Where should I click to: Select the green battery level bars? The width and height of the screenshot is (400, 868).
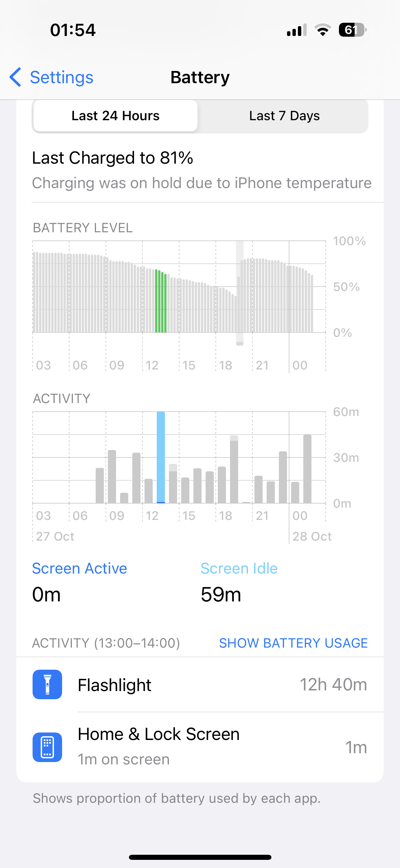[161, 301]
